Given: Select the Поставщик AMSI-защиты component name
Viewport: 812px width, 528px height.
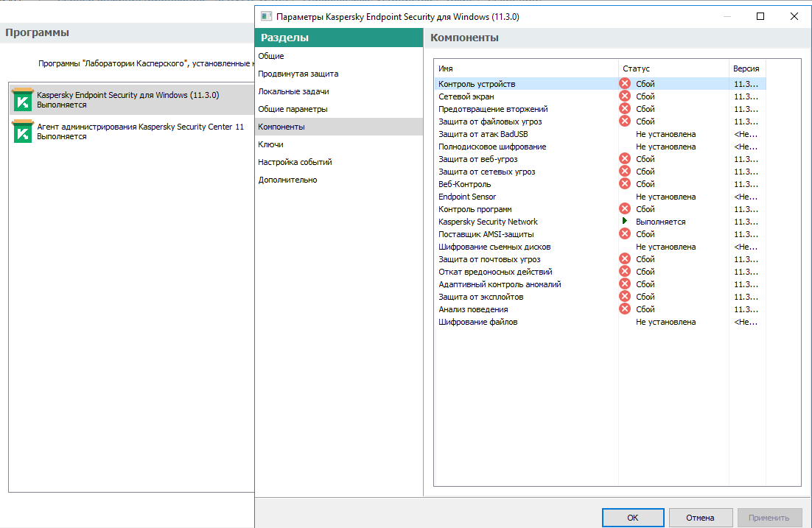Looking at the screenshot, I should click(486, 234).
